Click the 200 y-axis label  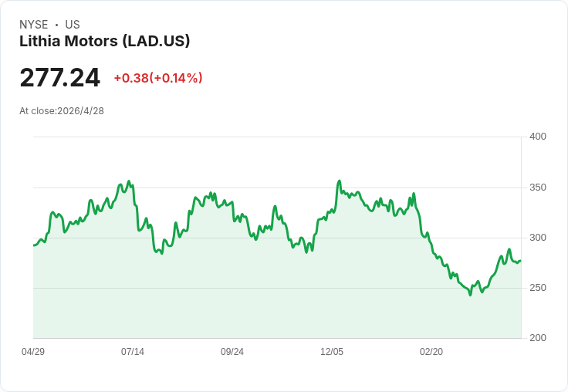point(537,338)
